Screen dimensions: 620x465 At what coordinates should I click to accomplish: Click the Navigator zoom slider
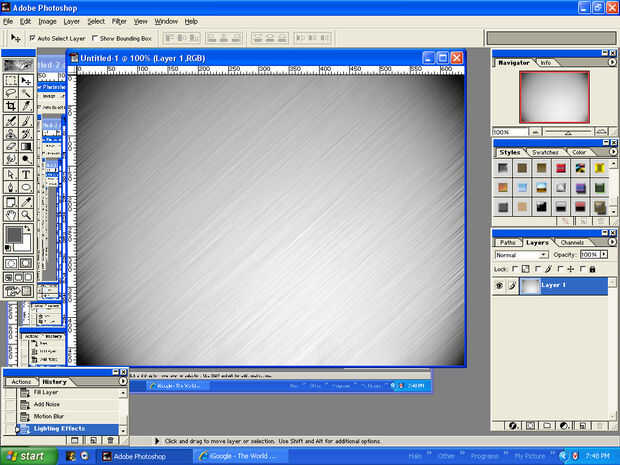[568, 132]
